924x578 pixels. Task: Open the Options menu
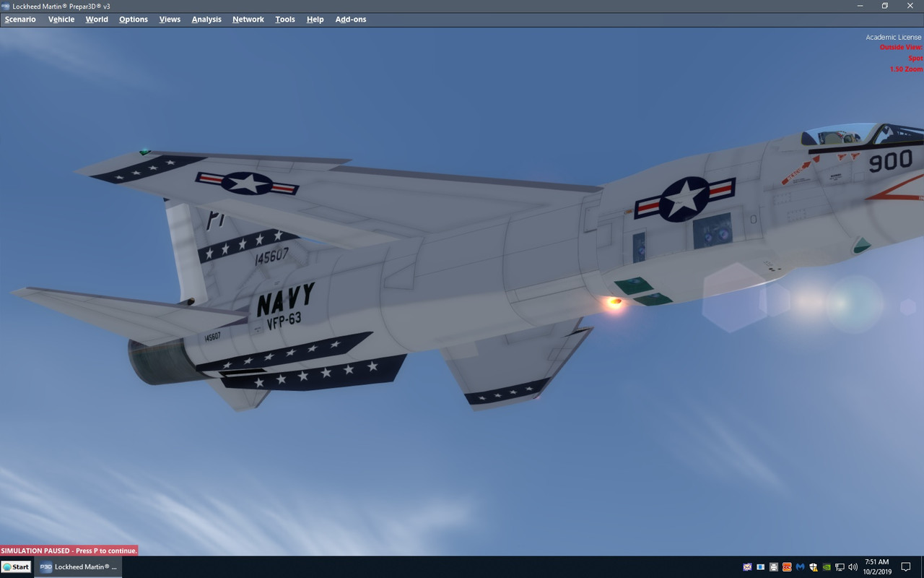(134, 20)
